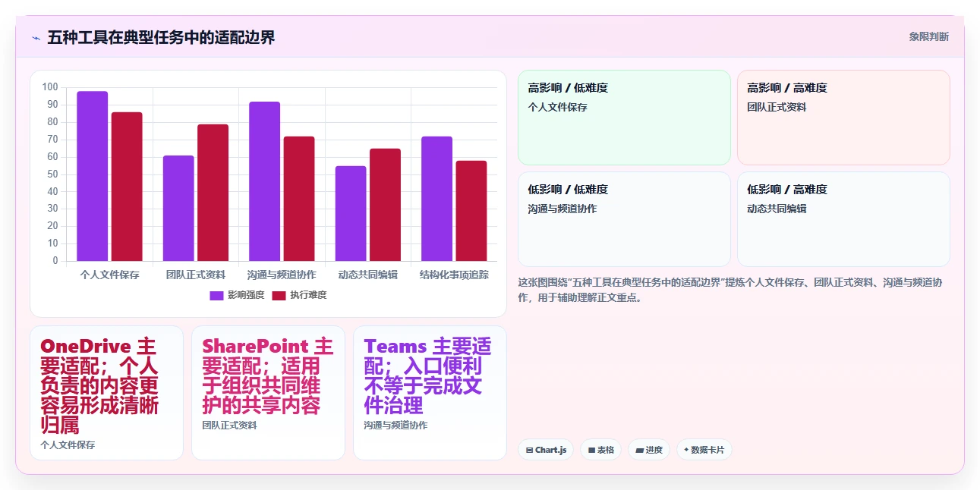Click the title 五种工具在典型任务中的适配边界
This screenshot has height=490, width=980.
click(161, 37)
